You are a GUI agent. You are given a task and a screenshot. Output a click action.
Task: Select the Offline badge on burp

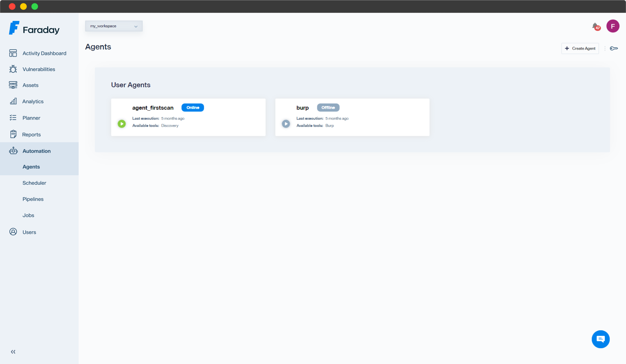click(328, 108)
